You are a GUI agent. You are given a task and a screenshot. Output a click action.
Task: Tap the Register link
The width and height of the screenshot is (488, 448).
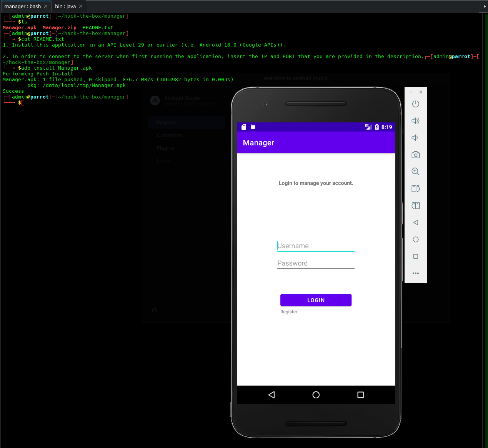coord(289,312)
